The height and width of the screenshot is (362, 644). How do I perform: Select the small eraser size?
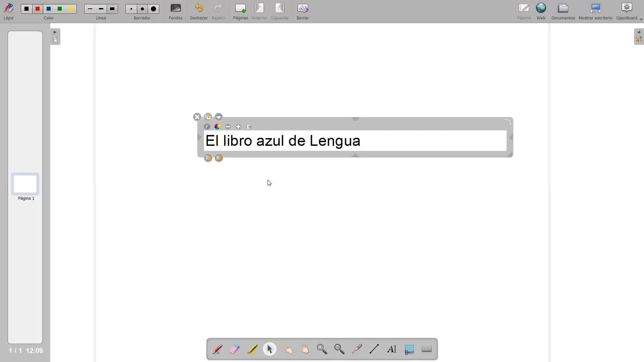pyautogui.click(x=131, y=9)
